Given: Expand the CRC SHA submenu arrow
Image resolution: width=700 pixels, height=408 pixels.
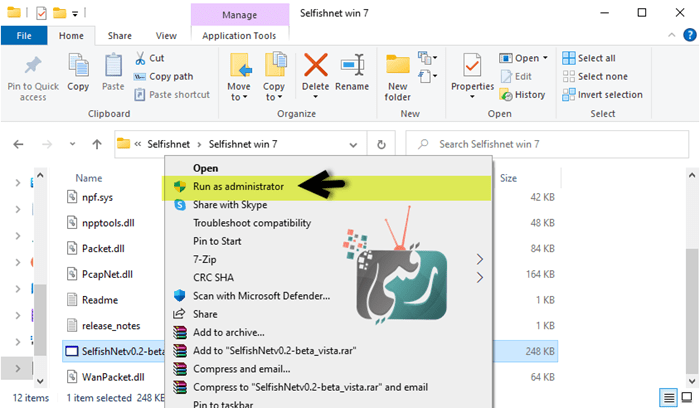Looking at the screenshot, I should pyautogui.click(x=479, y=278).
